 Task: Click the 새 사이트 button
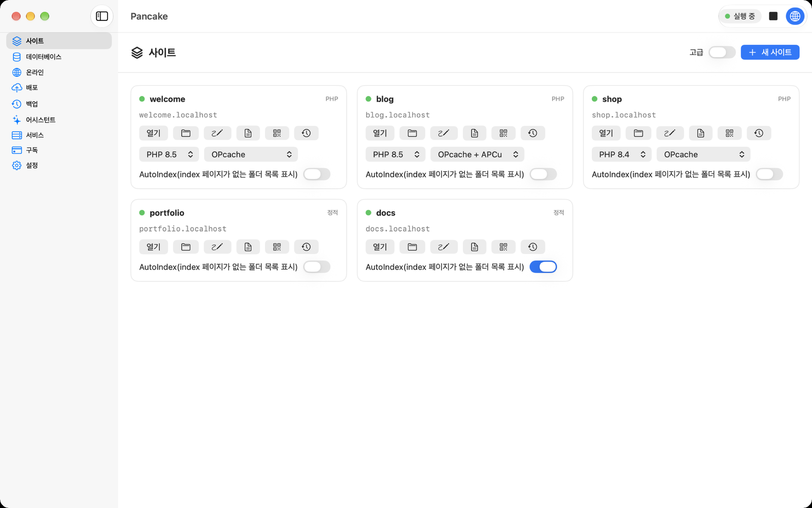click(x=770, y=52)
